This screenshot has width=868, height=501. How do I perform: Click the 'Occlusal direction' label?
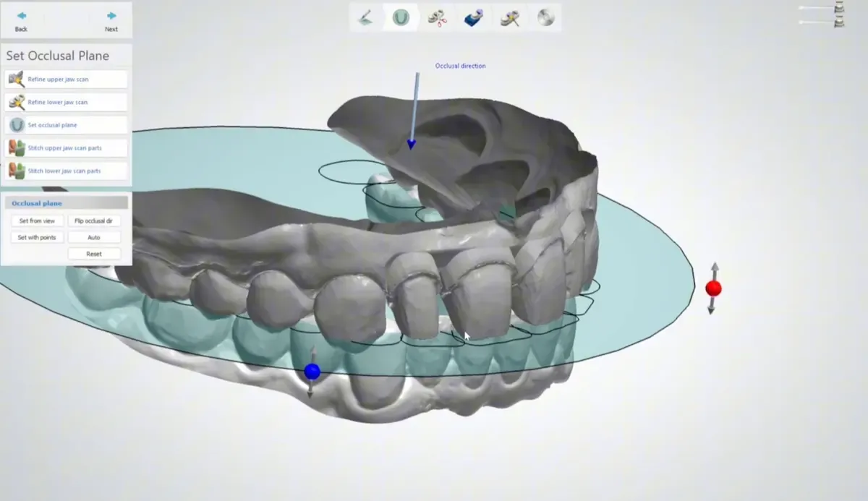click(460, 66)
